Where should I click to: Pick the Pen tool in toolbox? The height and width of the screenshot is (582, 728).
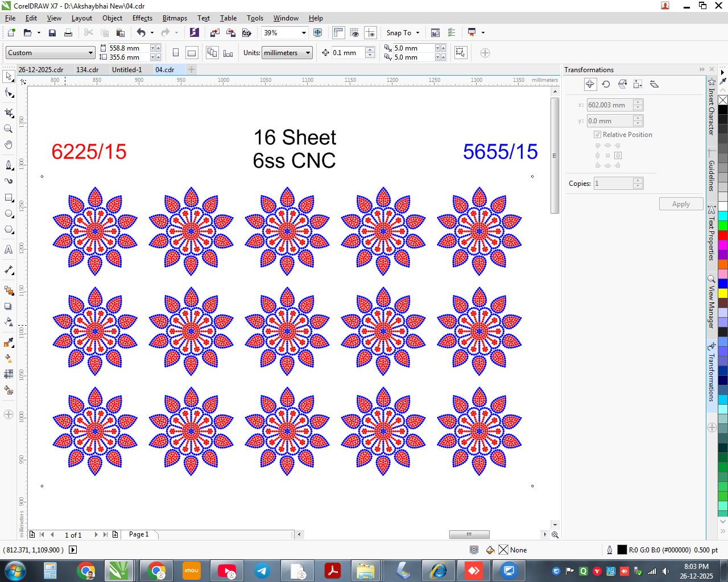pyautogui.click(x=9, y=165)
